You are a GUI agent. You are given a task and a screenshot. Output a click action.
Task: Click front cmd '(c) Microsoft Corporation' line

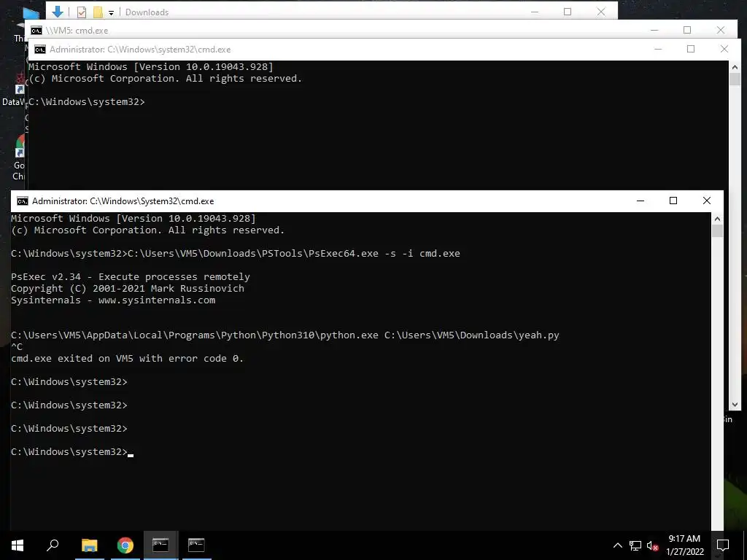tap(147, 230)
